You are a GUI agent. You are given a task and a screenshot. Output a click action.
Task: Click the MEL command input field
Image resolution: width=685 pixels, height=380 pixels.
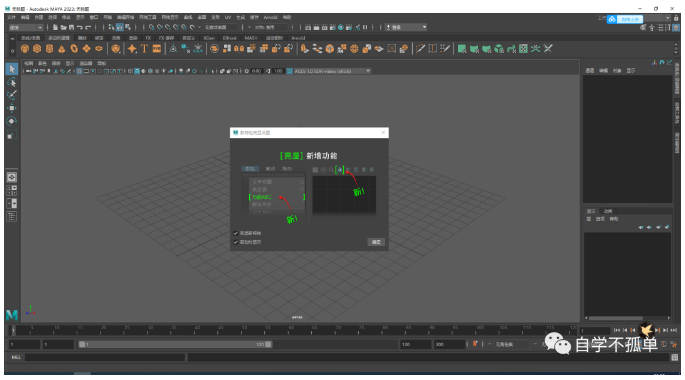pos(105,357)
